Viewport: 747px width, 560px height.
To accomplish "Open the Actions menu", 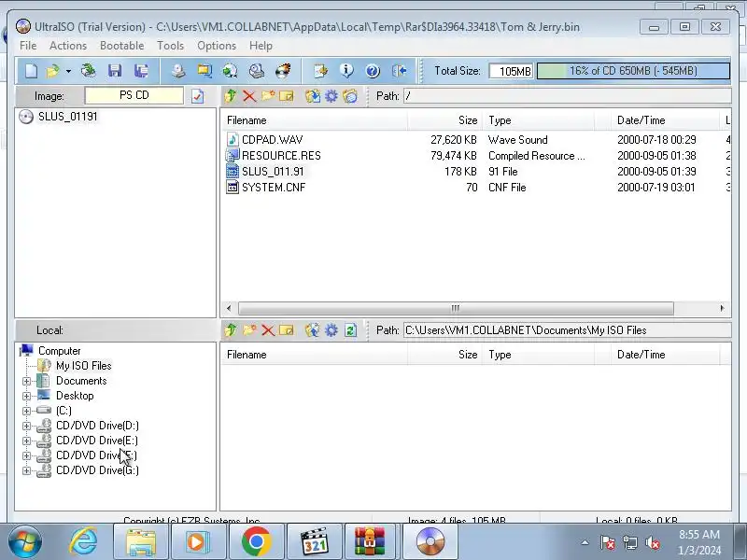I will pos(68,46).
